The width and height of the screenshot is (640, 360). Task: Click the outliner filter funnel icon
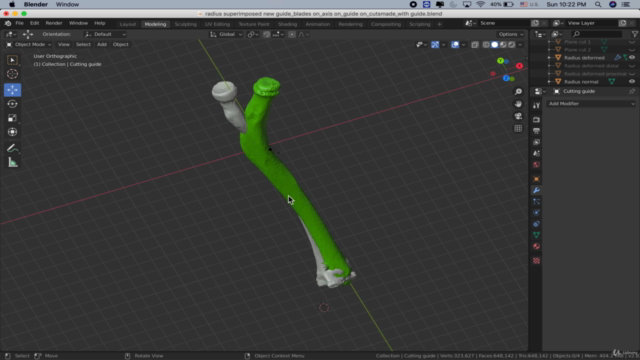(634, 34)
